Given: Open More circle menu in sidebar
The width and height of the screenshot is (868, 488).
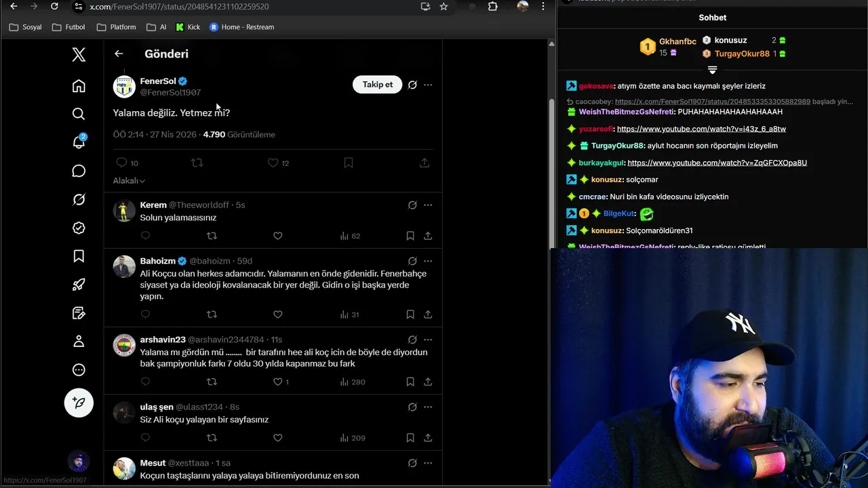Looking at the screenshot, I should tap(79, 370).
